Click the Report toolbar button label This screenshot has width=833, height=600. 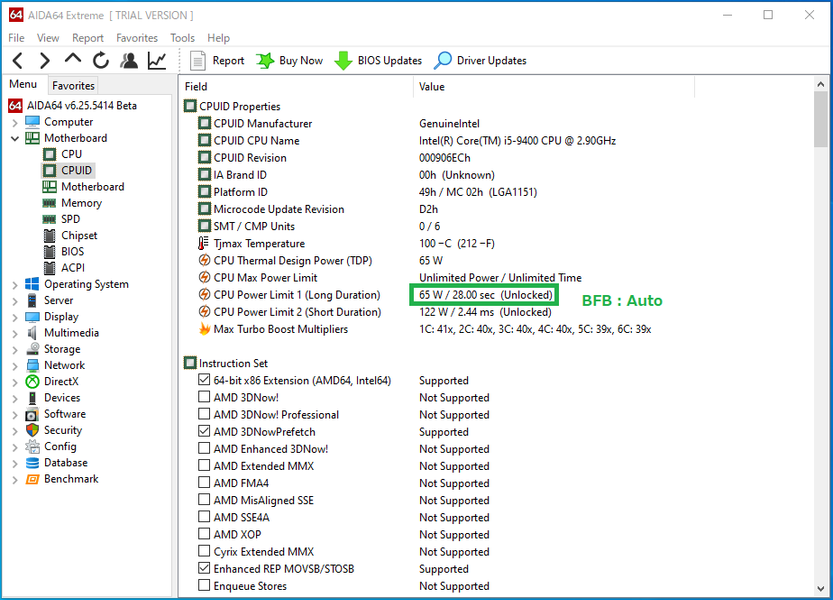pos(228,61)
